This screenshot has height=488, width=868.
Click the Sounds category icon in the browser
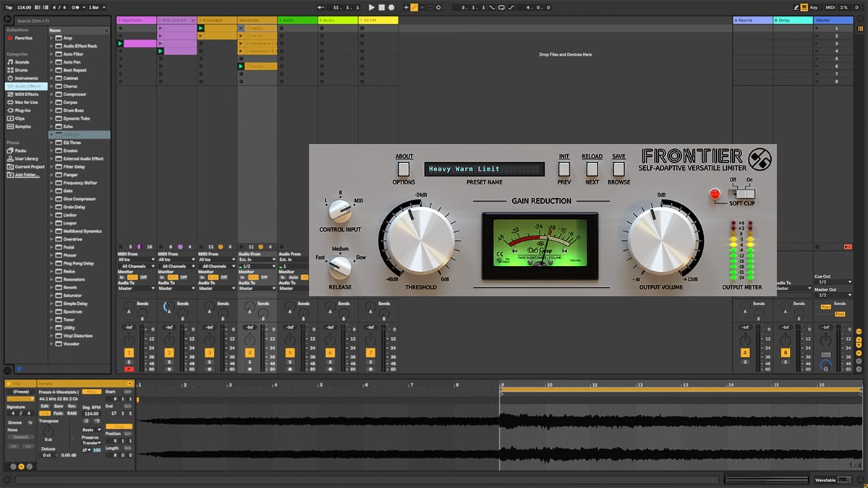click(x=10, y=62)
